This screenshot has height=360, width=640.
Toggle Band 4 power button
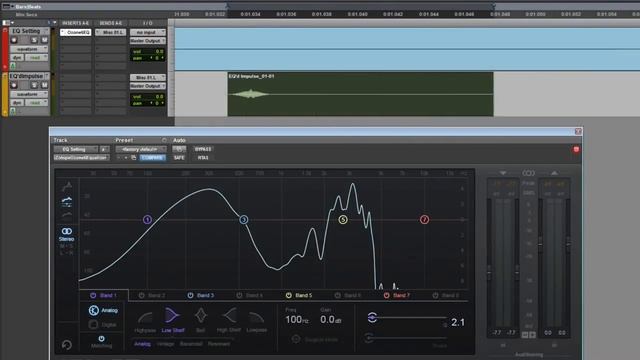(x=239, y=295)
